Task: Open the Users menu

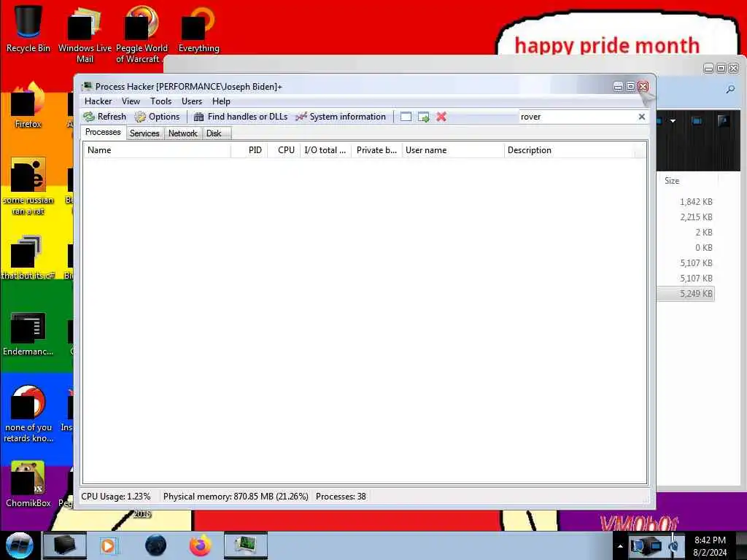Action: click(192, 101)
